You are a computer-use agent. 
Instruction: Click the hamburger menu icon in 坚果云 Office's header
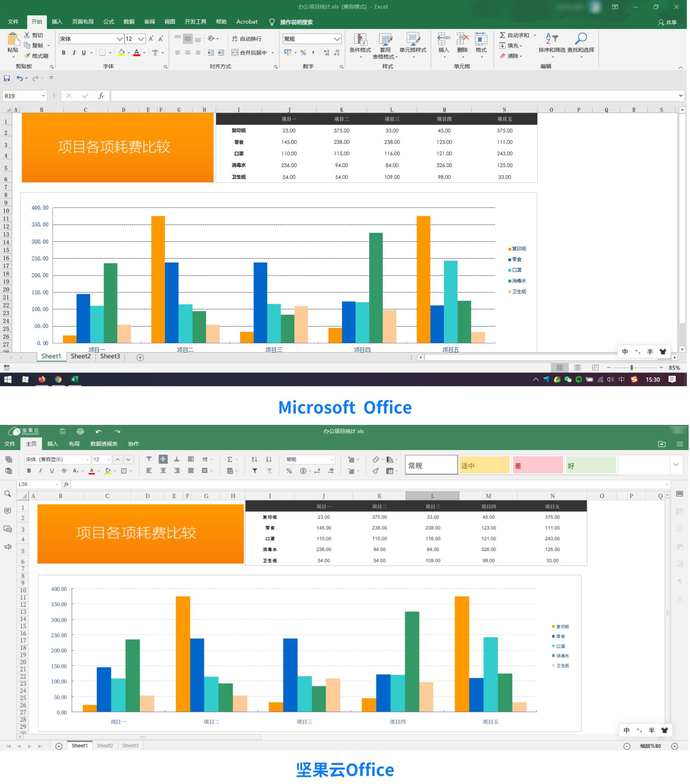[680, 444]
